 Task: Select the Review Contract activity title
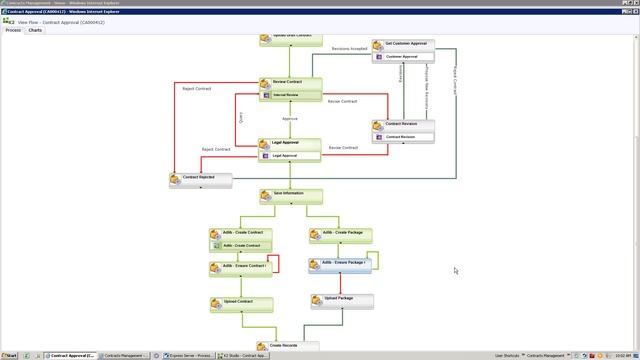287,82
